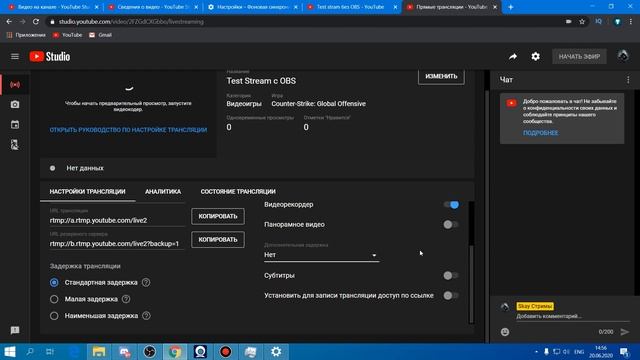Click the Counter-Strike: Global Offensive game text

(x=318, y=104)
